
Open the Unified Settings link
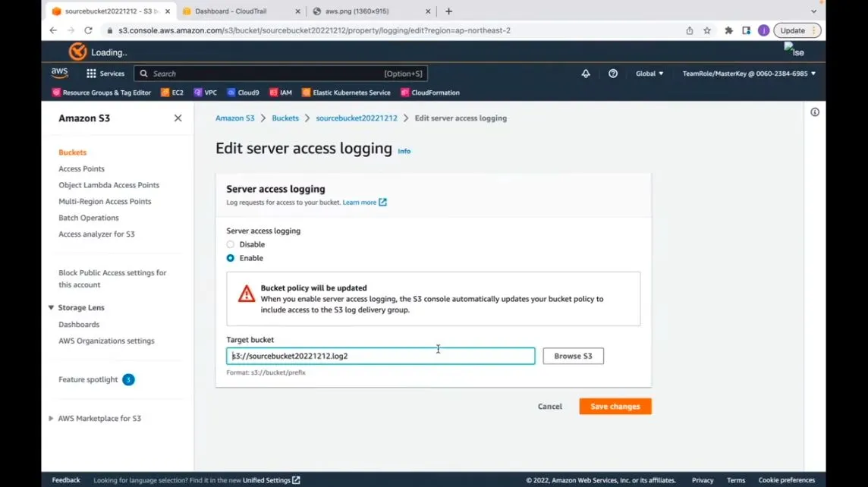271,480
